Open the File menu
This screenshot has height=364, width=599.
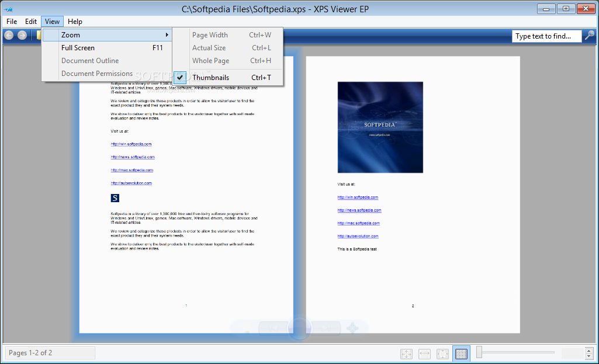click(x=12, y=22)
